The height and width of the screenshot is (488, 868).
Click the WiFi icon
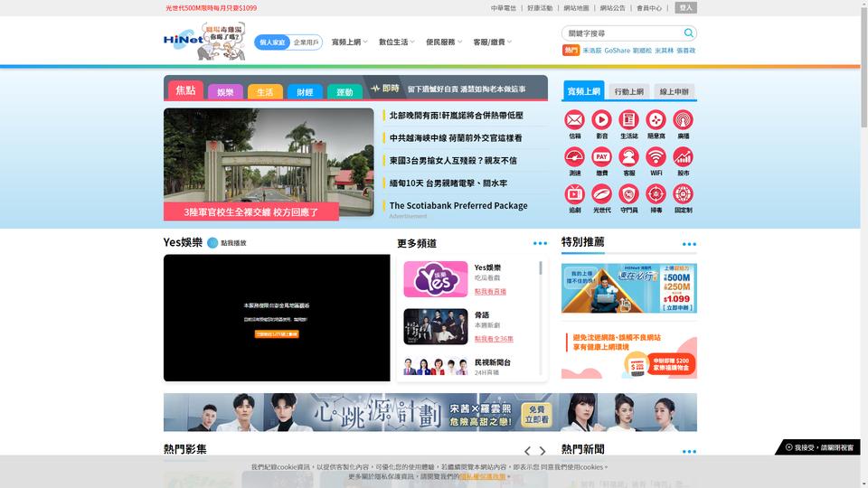(656, 157)
